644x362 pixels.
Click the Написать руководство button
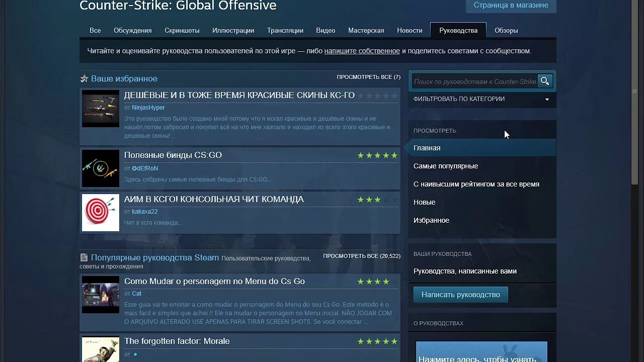(x=461, y=295)
